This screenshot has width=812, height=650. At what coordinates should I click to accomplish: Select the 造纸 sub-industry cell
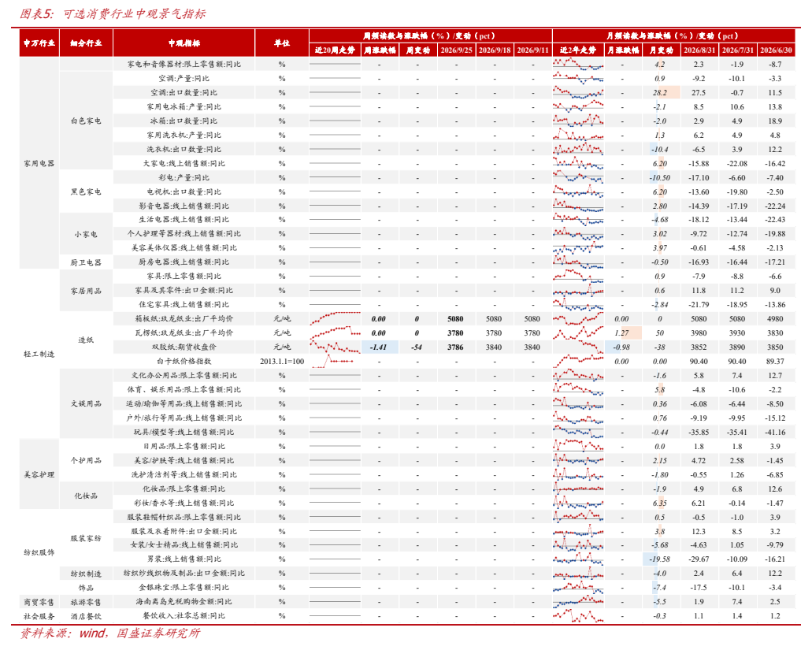[86, 340]
